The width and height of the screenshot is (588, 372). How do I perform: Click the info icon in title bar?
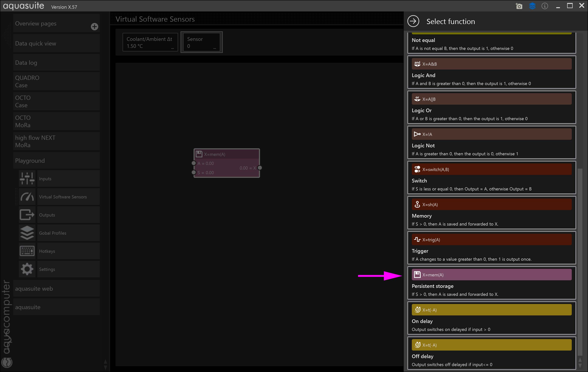(x=545, y=6)
